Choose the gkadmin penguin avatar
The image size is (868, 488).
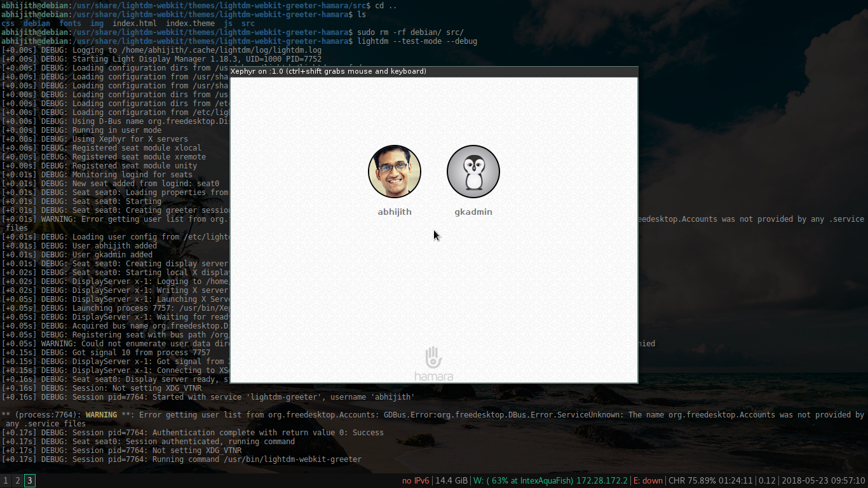473,172
